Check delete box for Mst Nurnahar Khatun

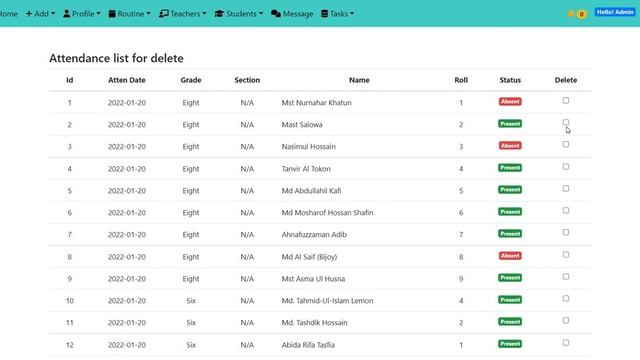(566, 100)
